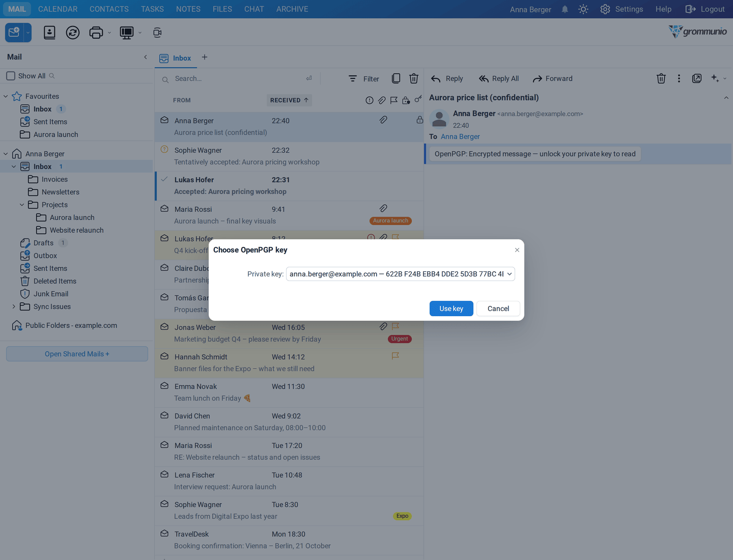Click the Forward arrow button
Screen dimensions: 733x560
pyautogui.click(x=552, y=78)
